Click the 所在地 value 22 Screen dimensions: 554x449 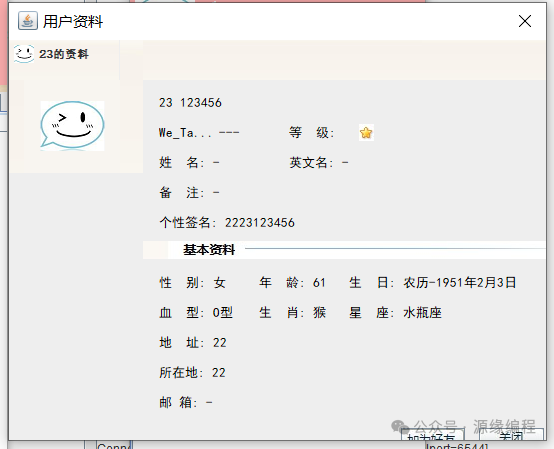click(219, 373)
